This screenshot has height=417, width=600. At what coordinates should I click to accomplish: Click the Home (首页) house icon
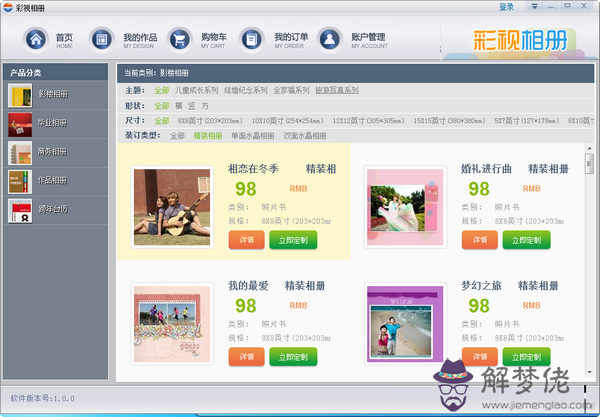tap(36, 39)
